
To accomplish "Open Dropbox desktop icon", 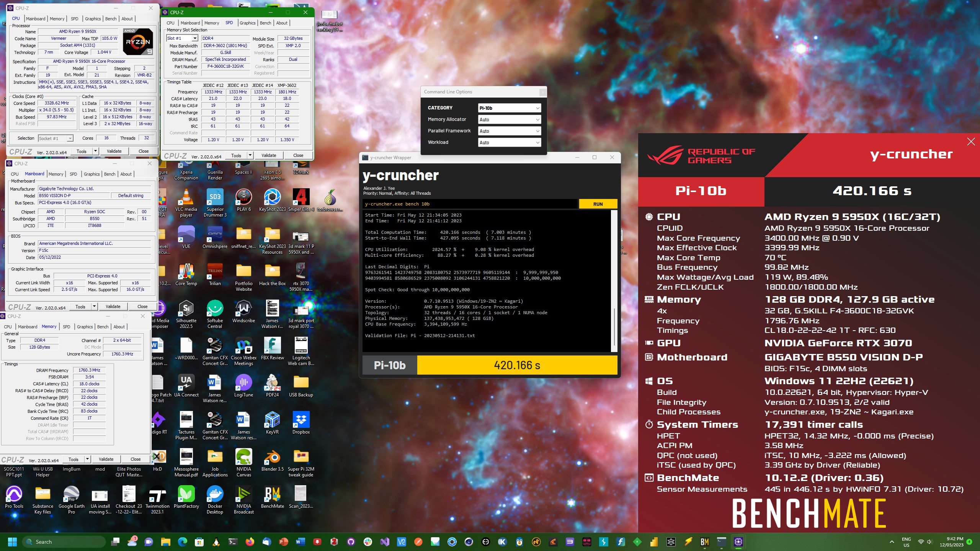I will [301, 423].
